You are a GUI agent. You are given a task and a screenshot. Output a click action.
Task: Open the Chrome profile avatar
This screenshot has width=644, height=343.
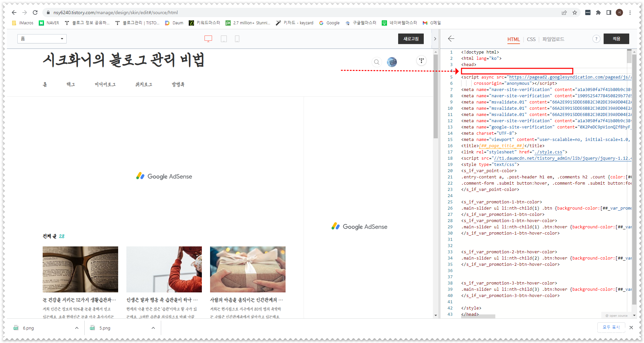619,12
